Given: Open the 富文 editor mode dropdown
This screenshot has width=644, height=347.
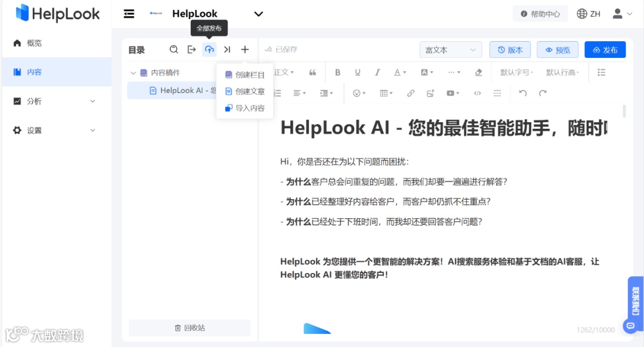Looking at the screenshot, I should [x=450, y=49].
